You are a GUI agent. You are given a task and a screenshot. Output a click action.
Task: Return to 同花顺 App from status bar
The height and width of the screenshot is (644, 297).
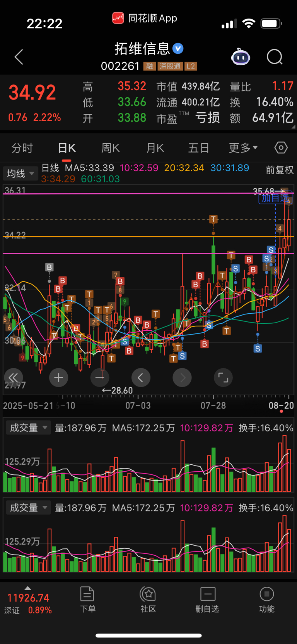tap(145, 18)
